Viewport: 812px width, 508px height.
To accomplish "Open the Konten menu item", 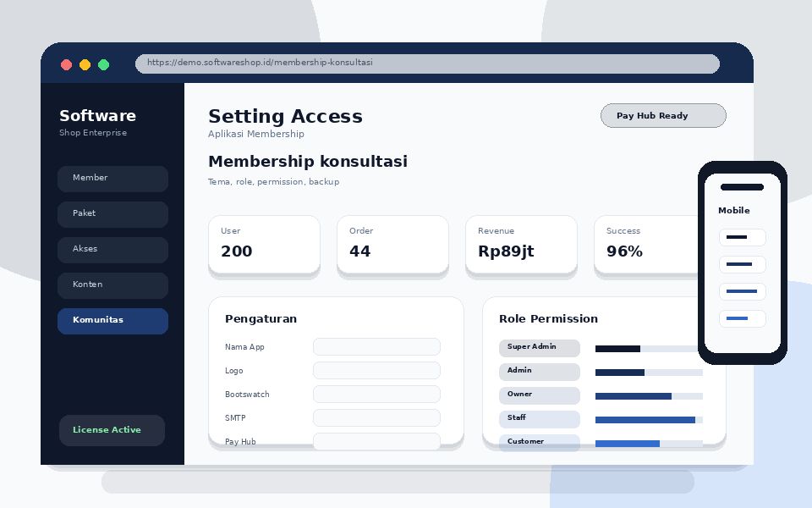I will (112, 285).
